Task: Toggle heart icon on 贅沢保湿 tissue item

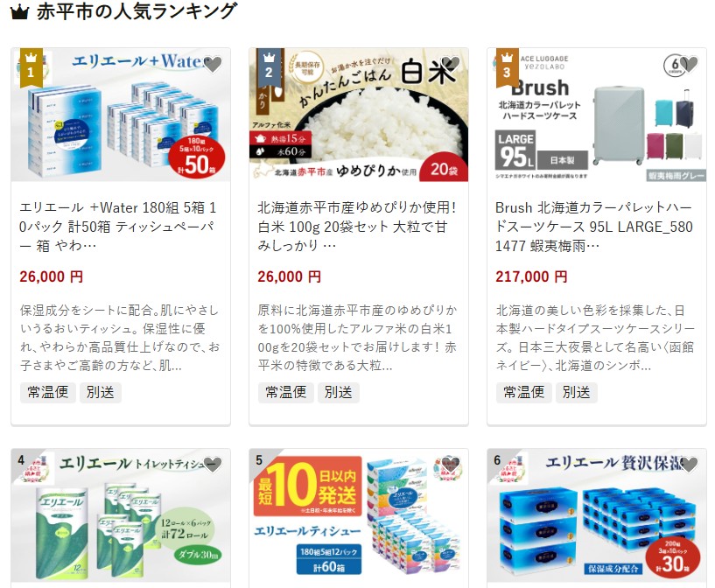Action: (x=689, y=465)
